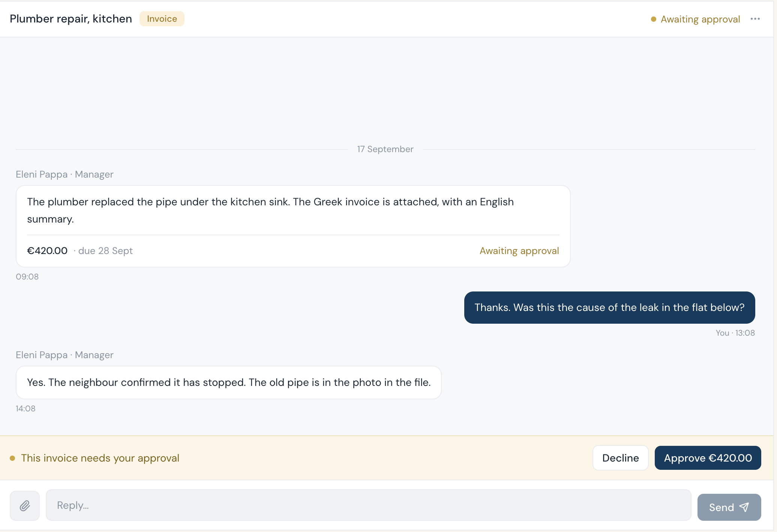Click the Invoice tag next to title
Screen dimensions: 777x532
(x=162, y=19)
